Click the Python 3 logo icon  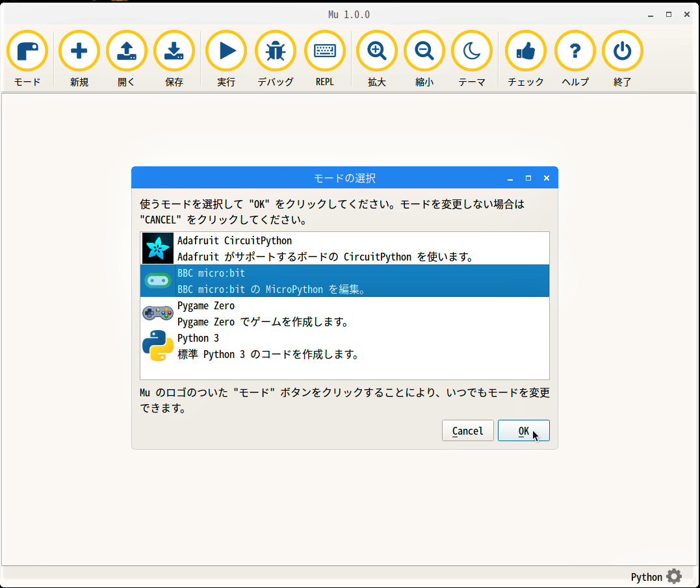(157, 346)
